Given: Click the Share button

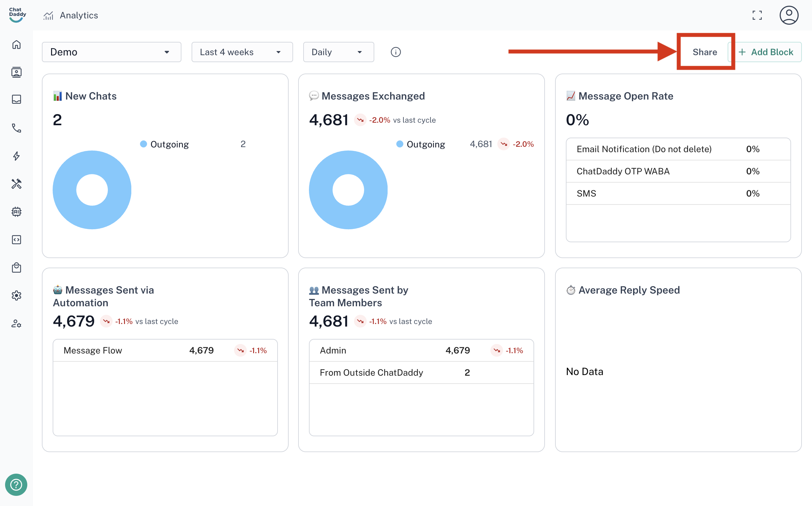Looking at the screenshot, I should (704, 52).
